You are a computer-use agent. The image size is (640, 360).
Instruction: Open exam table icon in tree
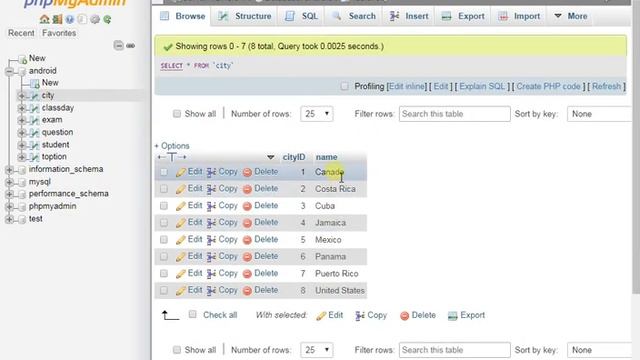34,120
